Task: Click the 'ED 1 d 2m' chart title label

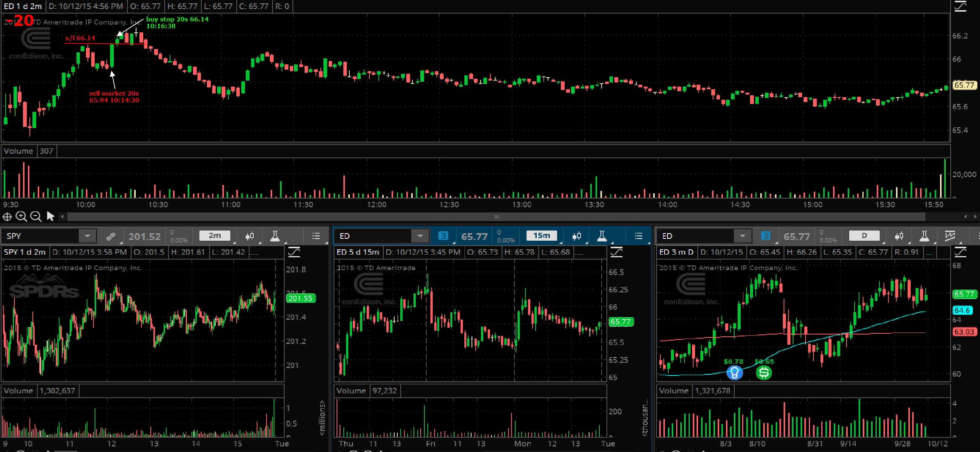Action: tap(23, 6)
